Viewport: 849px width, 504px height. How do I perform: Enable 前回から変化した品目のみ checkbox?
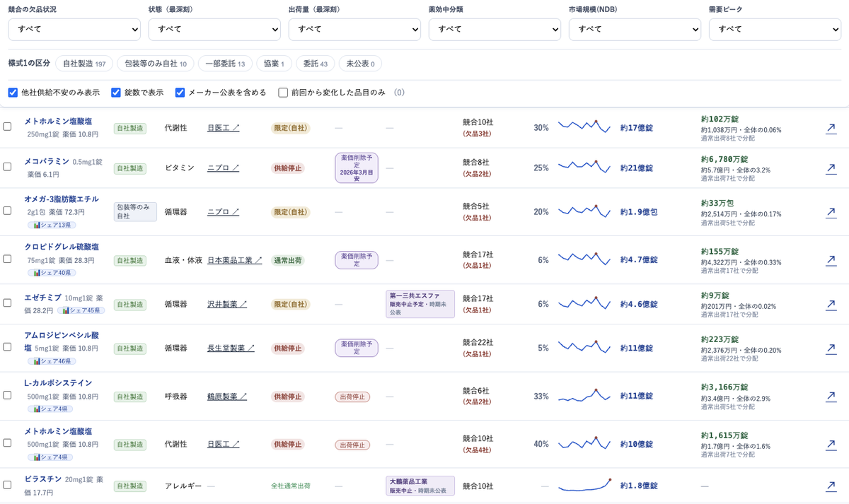coord(283,93)
